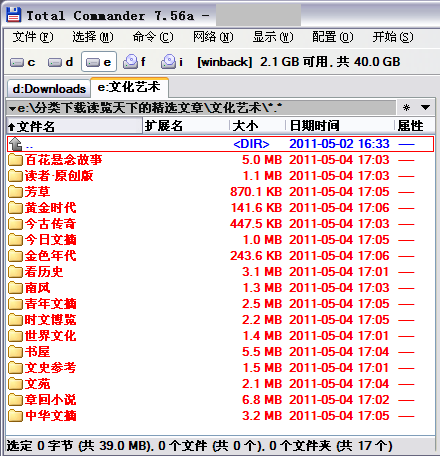The height and width of the screenshot is (456, 440).
Task: Sort by 文件名 column header
Action: click(75, 126)
